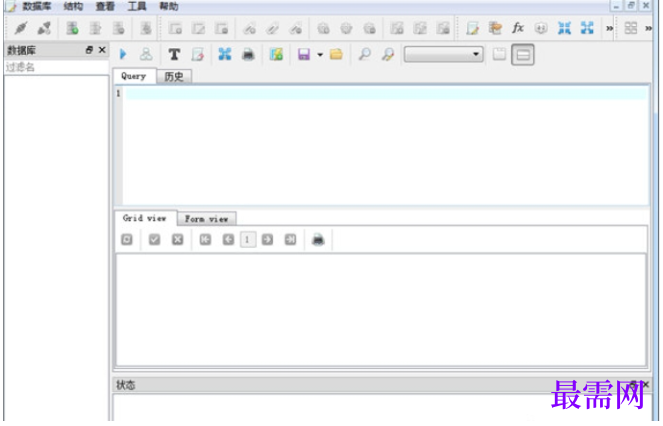Switch to the 历史 tab
This screenshot has width=663, height=426.
(174, 77)
